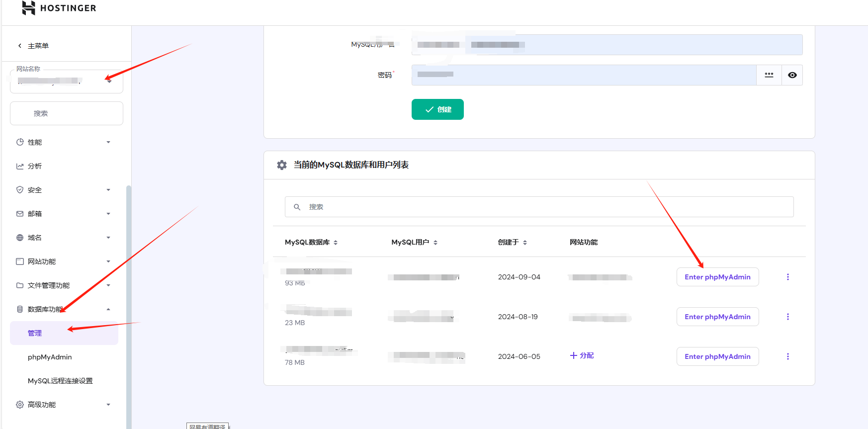The image size is (868, 429).
Task: Click the 高级功能 gear icon
Action: pos(20,405)
